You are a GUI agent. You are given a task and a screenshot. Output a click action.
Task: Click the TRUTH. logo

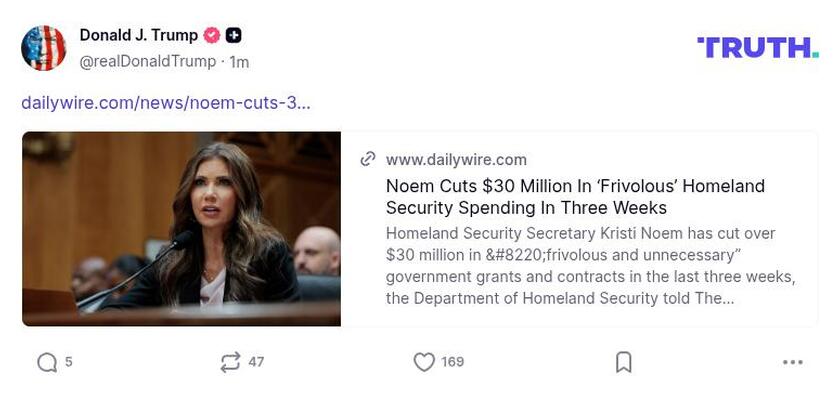click(x=757, y=47)
